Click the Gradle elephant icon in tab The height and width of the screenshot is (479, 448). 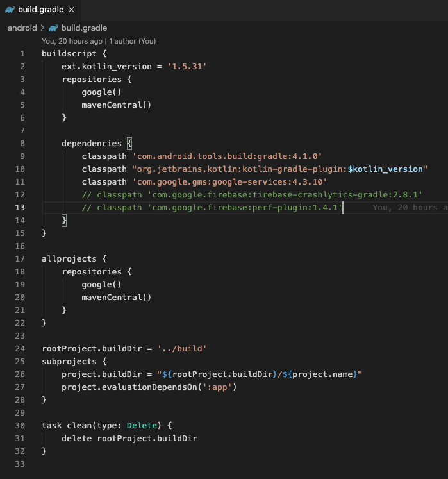(x=10, y=10)
